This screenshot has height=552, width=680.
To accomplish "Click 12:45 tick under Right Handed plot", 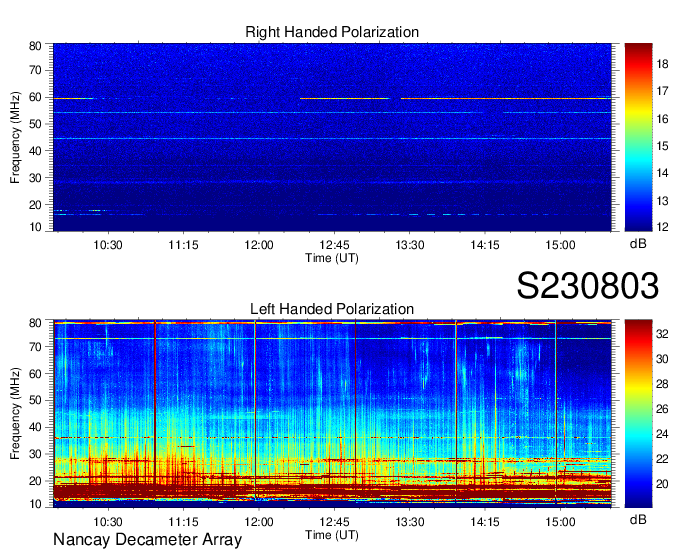I will (334, 245).
